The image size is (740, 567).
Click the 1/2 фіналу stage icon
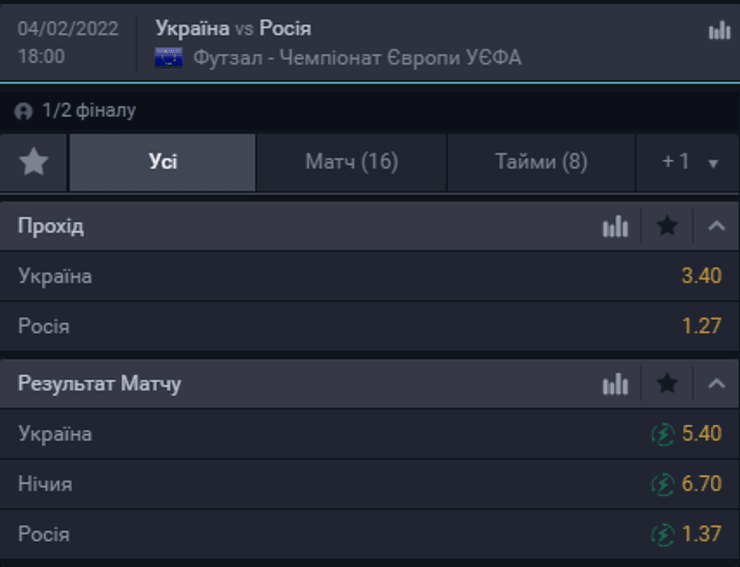click(x=24, y=111)
